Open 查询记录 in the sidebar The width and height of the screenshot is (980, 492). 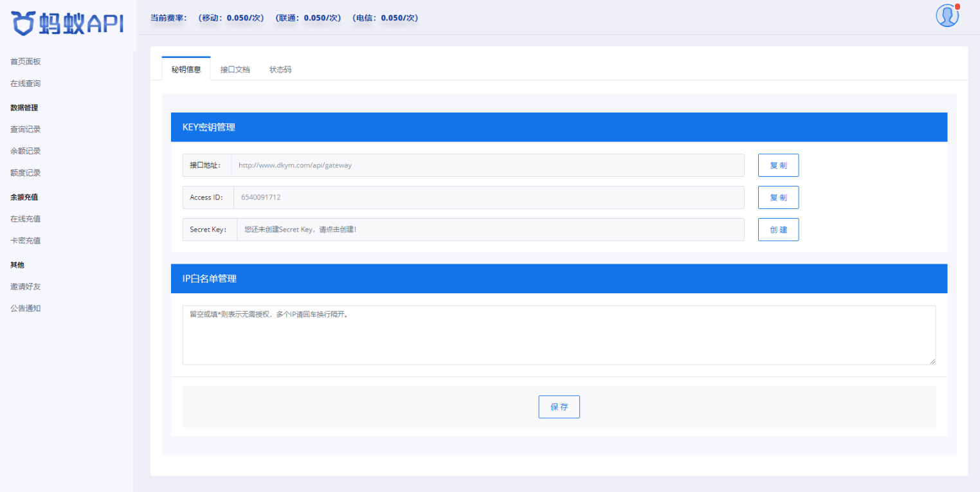point(26,129)
